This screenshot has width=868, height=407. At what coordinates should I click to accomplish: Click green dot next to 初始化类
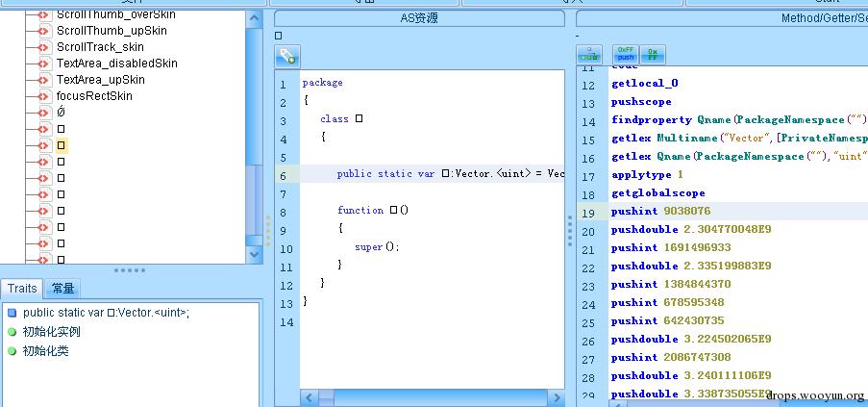[12, 351]
